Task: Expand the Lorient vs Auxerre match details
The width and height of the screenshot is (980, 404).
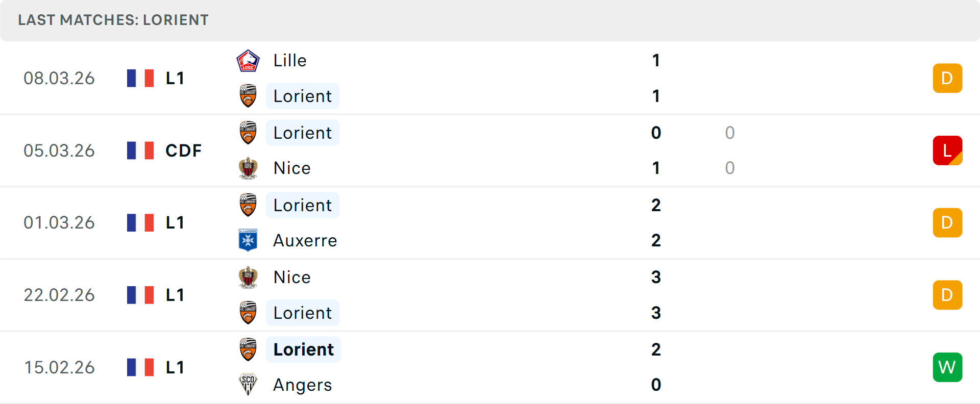Action: [x=490, y=222]
